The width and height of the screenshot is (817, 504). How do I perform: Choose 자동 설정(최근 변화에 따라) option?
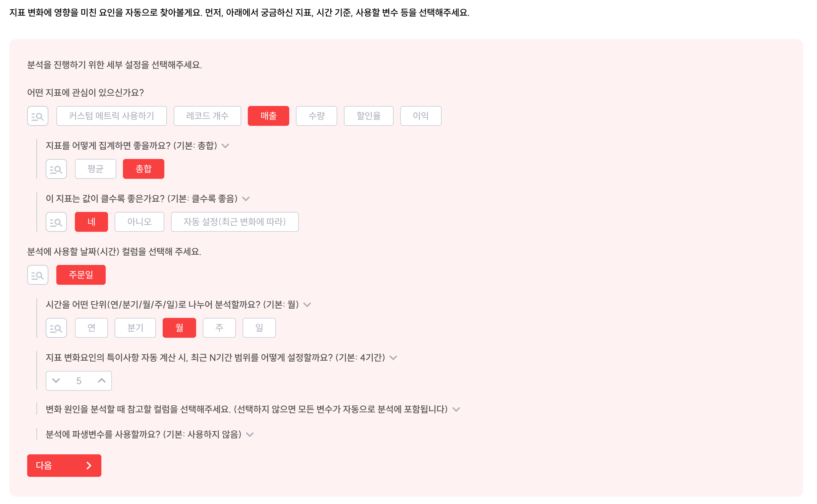(x=235, y=222)
